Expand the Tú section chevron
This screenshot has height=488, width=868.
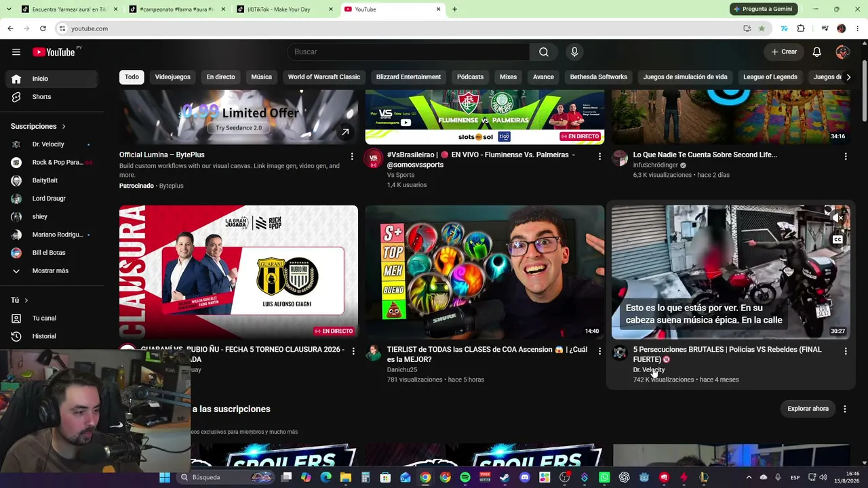(x=26, y=300)
